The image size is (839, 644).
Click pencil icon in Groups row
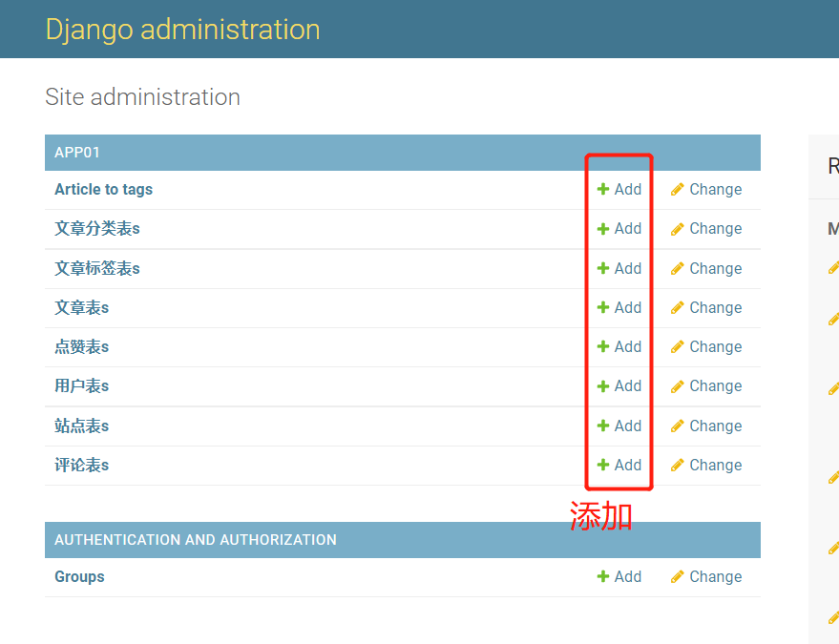tap(678, 576)
